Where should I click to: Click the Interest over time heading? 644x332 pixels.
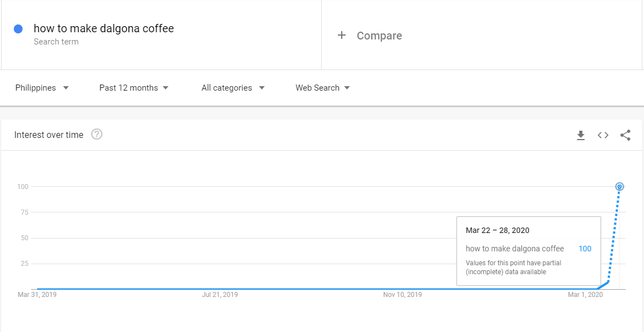click(49, 135)
